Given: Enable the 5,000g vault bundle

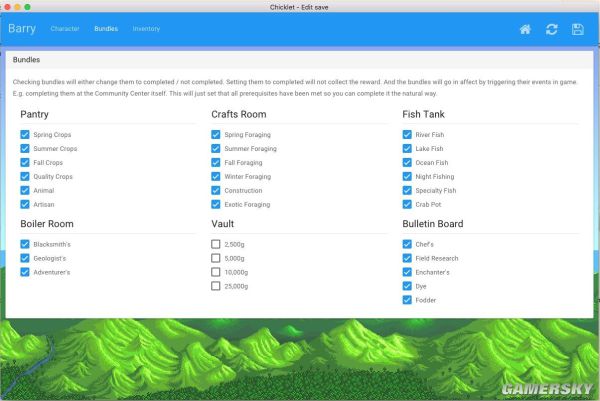Looking at the screenshot, I should click(x=216, y=258).
